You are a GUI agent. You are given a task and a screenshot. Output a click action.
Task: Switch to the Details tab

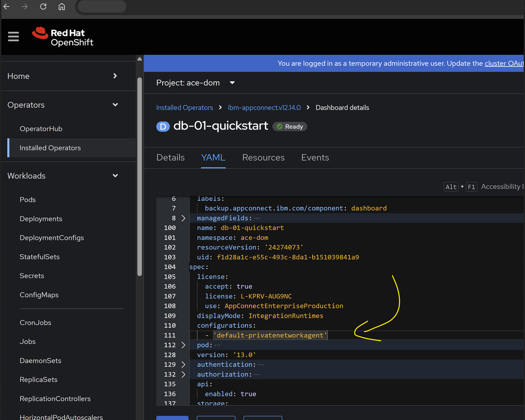click(x=170, y=157)
